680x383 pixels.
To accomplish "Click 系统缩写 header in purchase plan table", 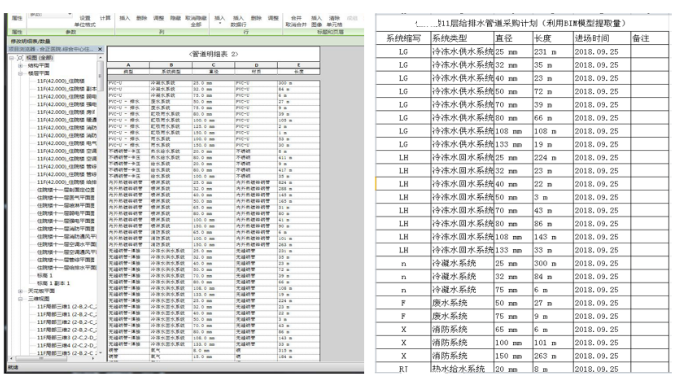I will point(403,38).
